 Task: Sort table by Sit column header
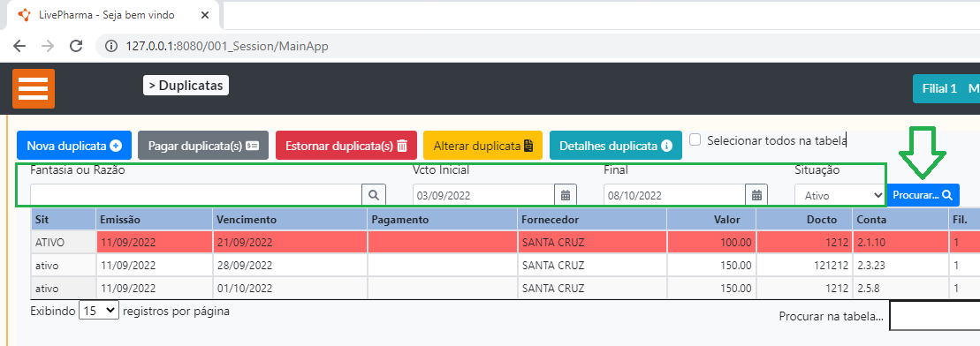click(x=63, y=219)
